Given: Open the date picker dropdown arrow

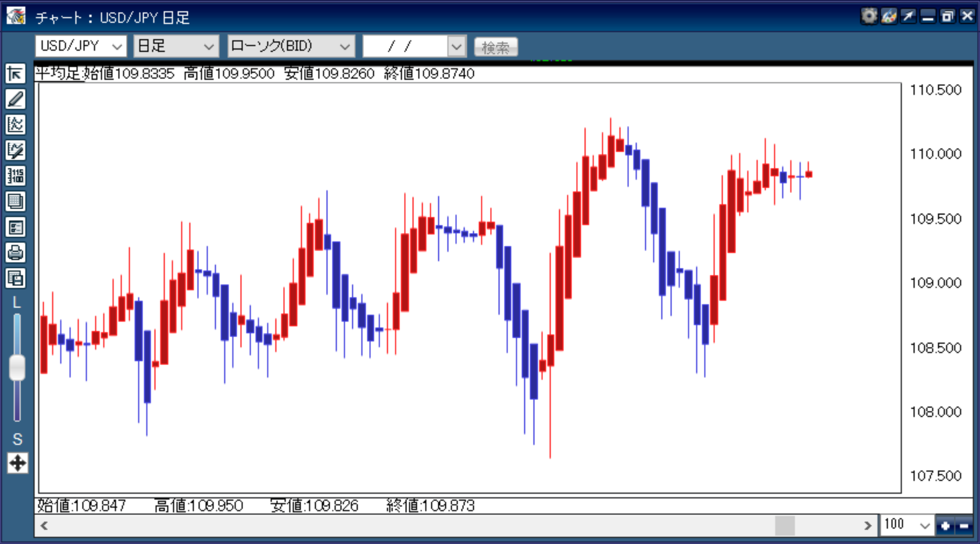Looking at the screenshot, I should (457, 46).
